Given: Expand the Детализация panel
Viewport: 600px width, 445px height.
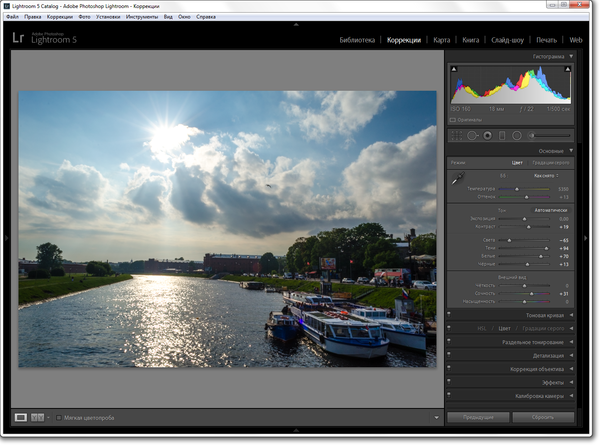Looking at the screenshot, I should coord(571,355).
